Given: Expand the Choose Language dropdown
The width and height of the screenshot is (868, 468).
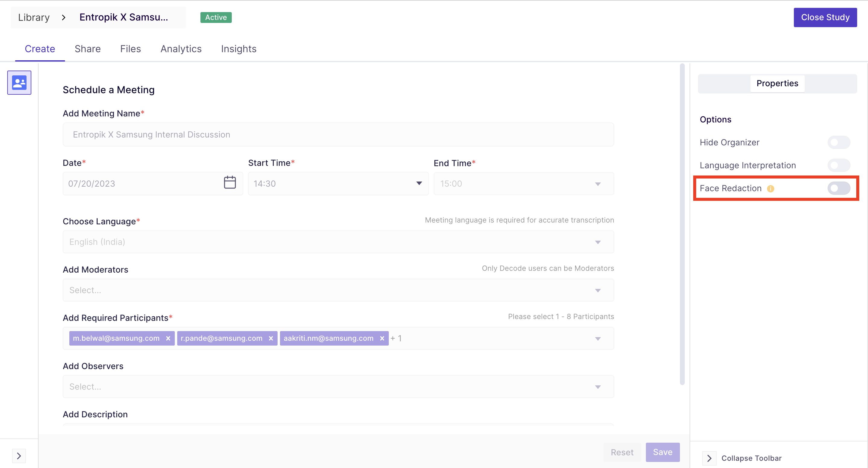Looking at the screenshot, I should point(338,242).
